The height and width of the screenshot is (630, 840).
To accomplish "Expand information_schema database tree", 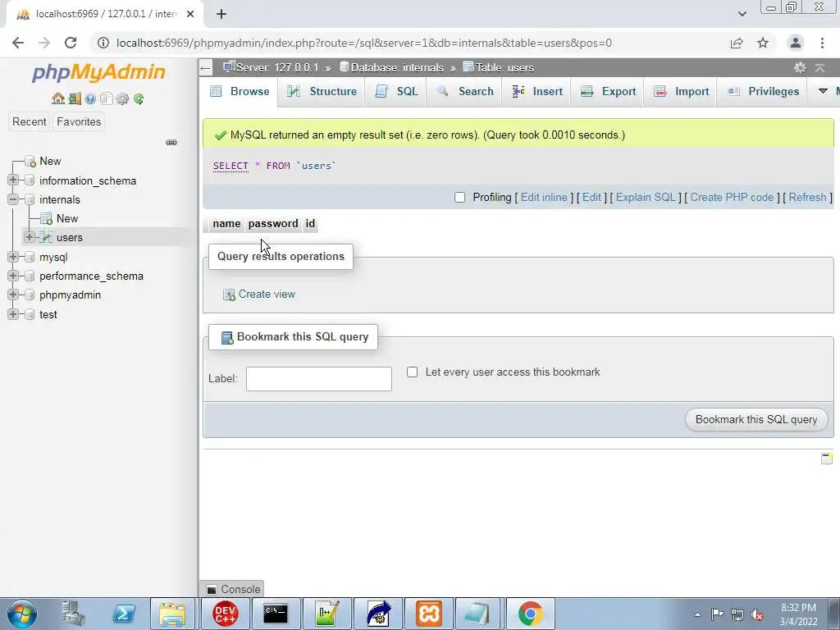I will pos(13,180).
